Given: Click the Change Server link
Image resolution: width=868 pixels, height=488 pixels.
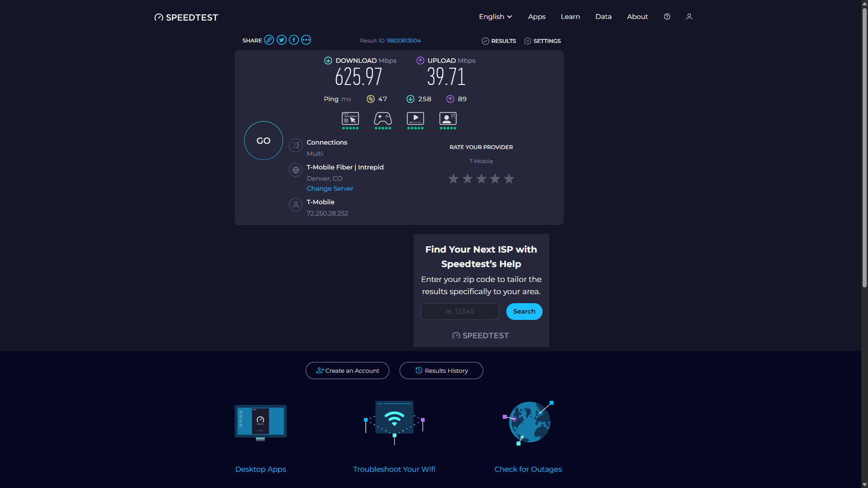Looking at the screenshot, I should 330,188.
